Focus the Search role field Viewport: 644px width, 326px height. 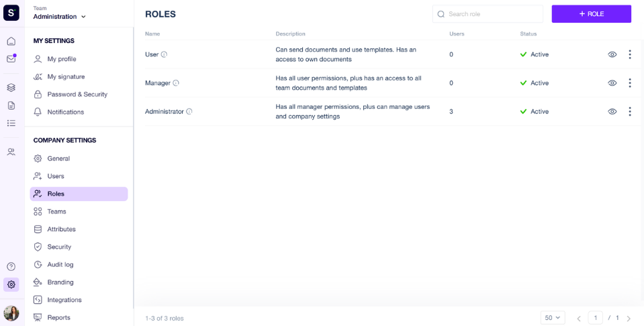coord(488,14)
